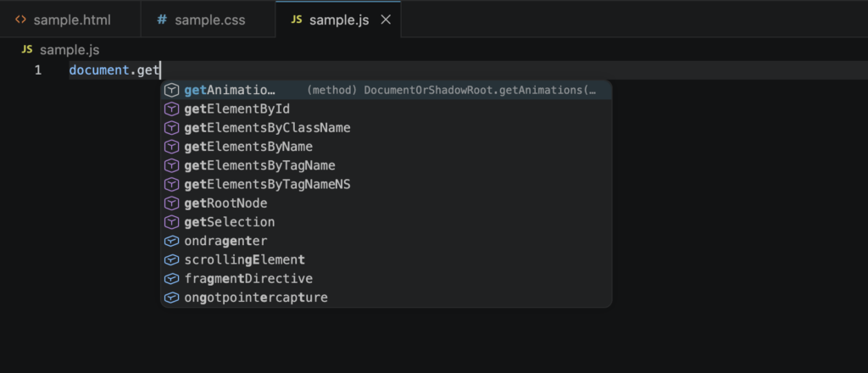This screenshot has height=373, width=868.
Task: Click line number 1 in the gutter
Action: pyautogui.click(x=38, y=70)
